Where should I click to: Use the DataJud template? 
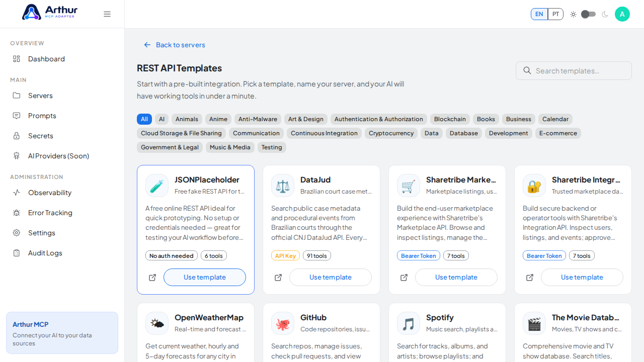click(x=331, y=278)
